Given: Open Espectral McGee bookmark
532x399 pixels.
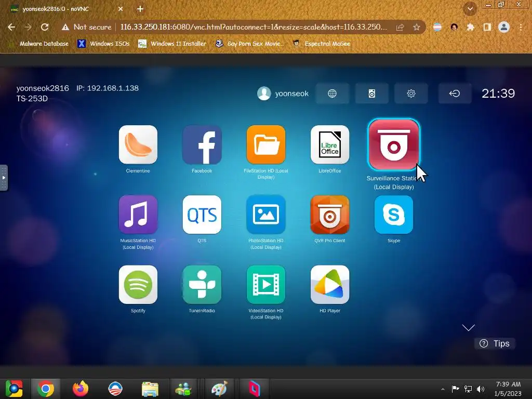Looking at the screenshot, I should pos(321,44).
